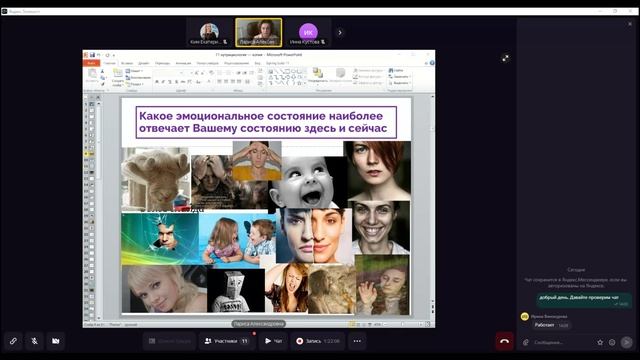
Task: Read the добрый день chat message
Action: pyautogui.click(x=584, y=300)
